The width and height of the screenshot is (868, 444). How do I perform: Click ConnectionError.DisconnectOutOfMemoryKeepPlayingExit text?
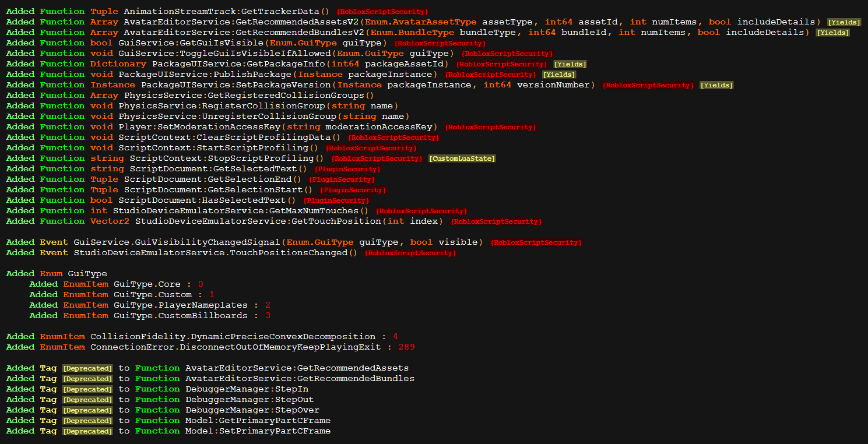coord(236,347)
